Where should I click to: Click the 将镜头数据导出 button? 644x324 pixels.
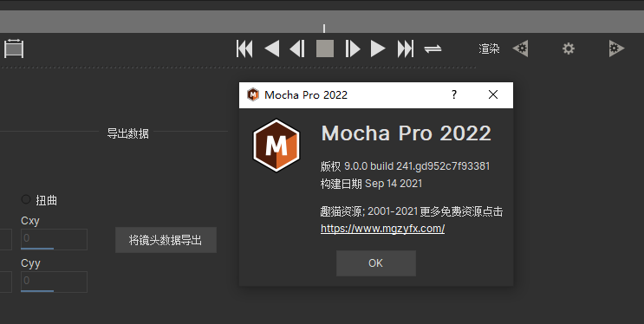166,240
